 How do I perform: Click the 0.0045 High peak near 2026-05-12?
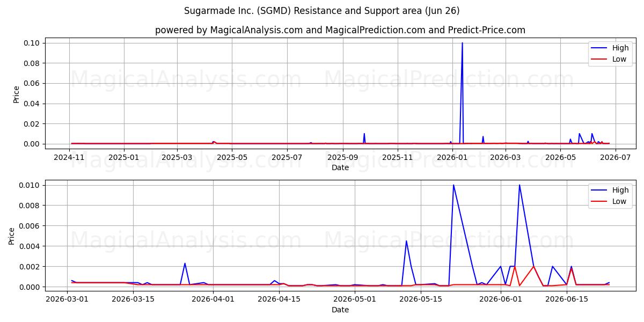[x=406, y=241]
